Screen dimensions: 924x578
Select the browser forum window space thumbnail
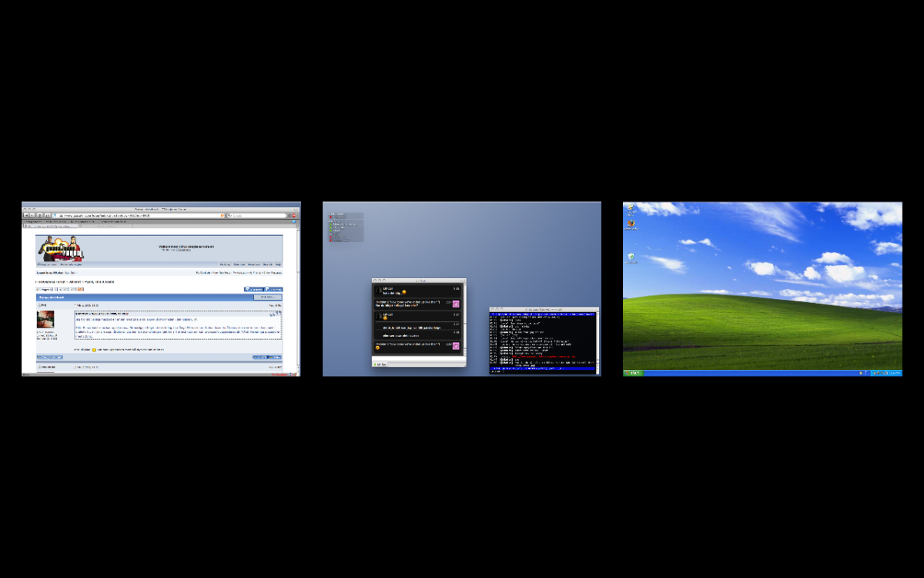161,289
